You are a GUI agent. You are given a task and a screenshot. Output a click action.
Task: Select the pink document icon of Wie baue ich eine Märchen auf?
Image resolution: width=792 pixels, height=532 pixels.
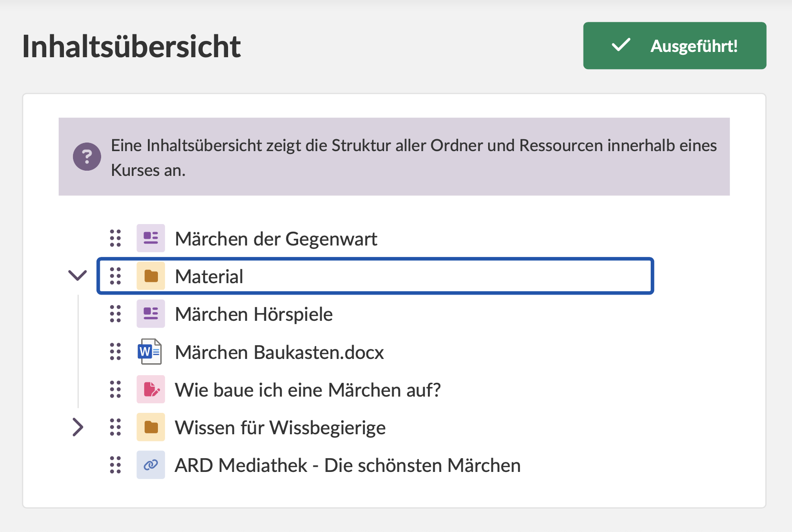[x=150, y=389]
